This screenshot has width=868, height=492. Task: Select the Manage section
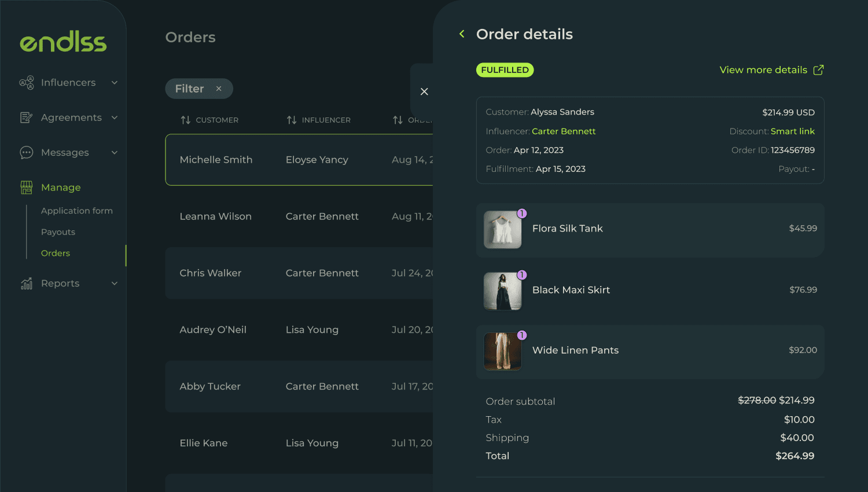(61, 188)
